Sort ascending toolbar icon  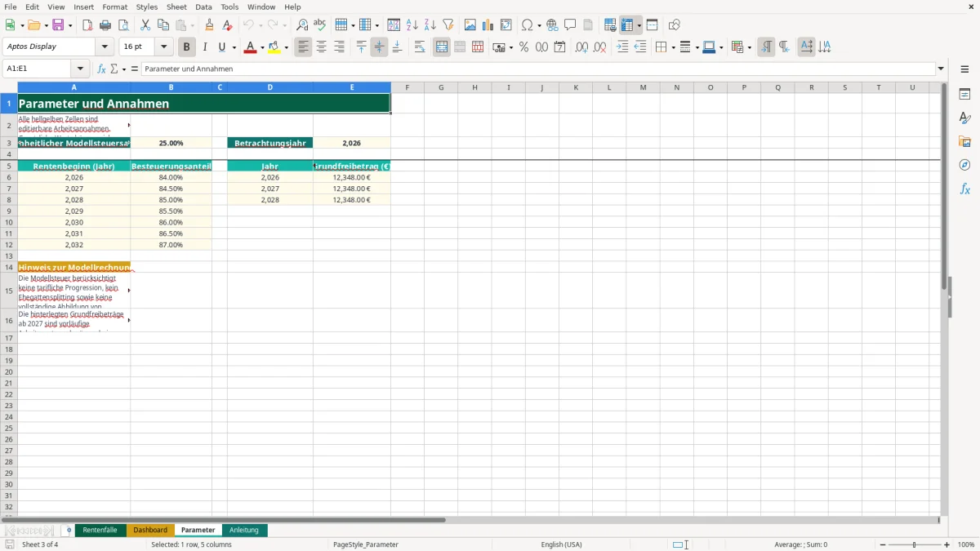(412, 25)
